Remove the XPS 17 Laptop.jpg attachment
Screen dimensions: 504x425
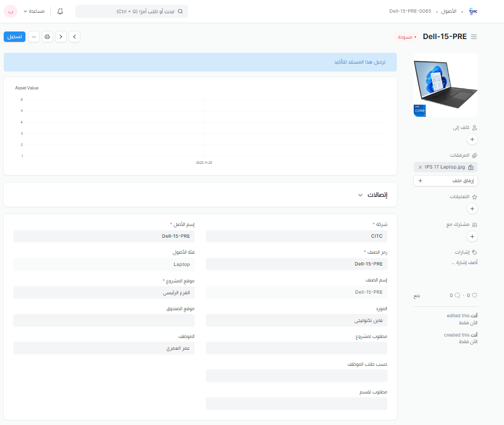point(420,167)
